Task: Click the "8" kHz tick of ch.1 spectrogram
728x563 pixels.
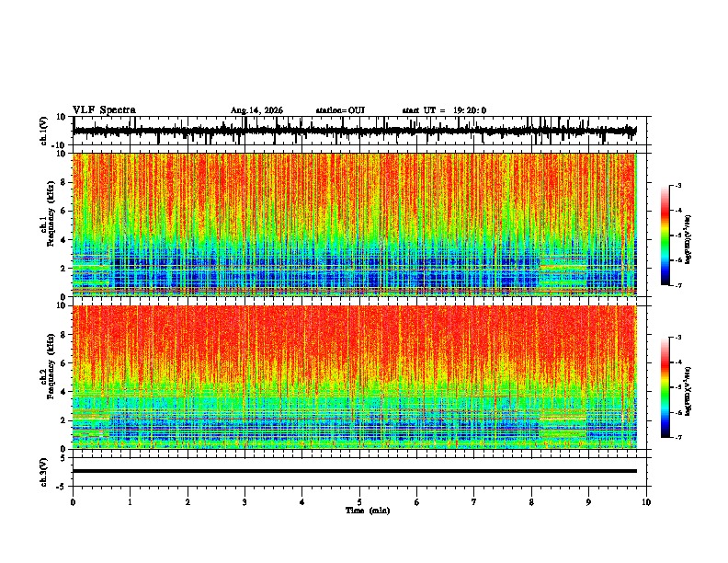Action: point(64,182)
